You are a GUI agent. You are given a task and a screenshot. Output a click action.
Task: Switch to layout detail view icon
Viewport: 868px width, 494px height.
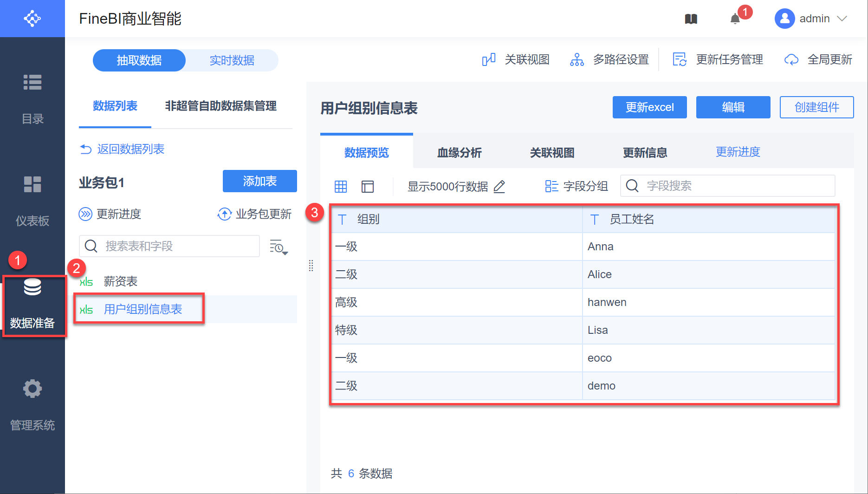click(x=368, y=187)
